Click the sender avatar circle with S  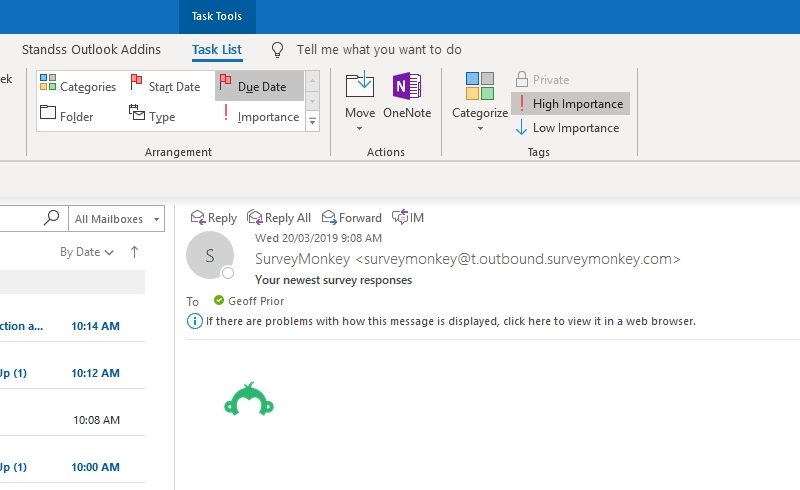click(x=210, y=255)
